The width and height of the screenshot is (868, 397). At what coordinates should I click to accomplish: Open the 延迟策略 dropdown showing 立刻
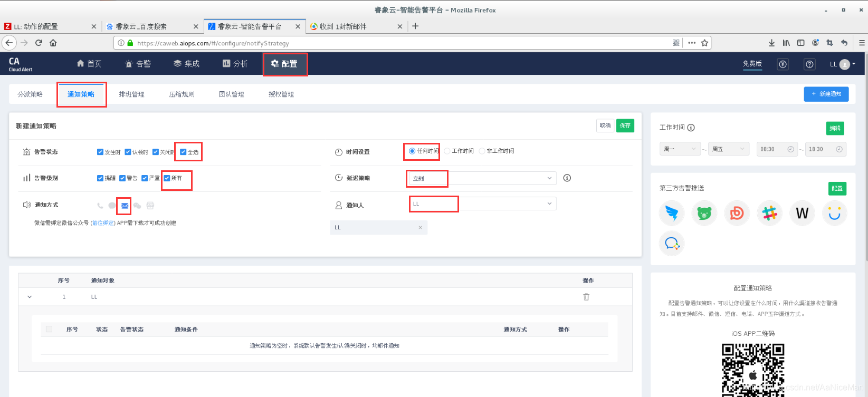click(482, 178)
